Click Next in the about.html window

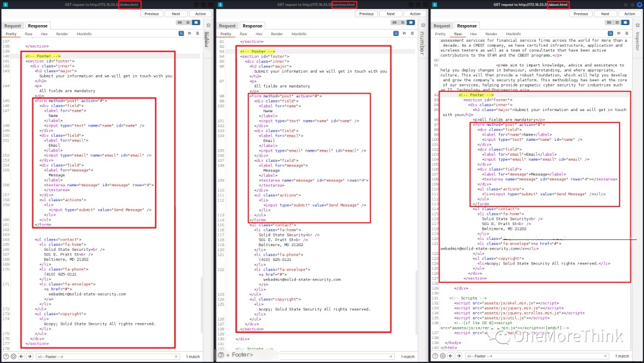pos(605,14)
